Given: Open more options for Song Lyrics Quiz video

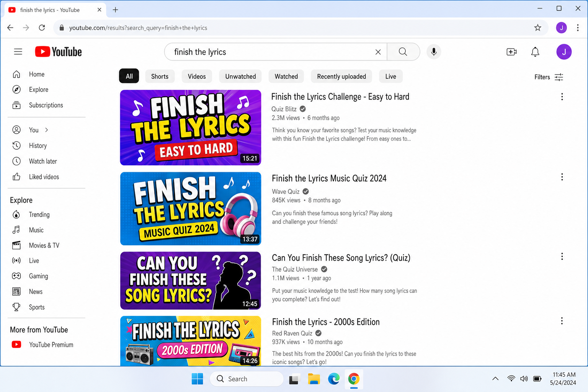Looking at the screenshot, I should click(x=562, y=256).
